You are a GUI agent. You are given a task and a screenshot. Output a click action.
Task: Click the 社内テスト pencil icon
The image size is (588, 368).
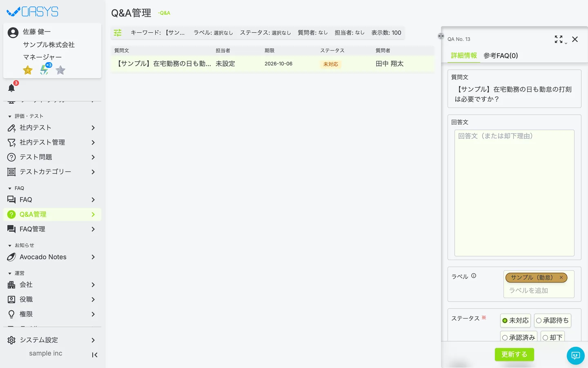pos(11,128)
